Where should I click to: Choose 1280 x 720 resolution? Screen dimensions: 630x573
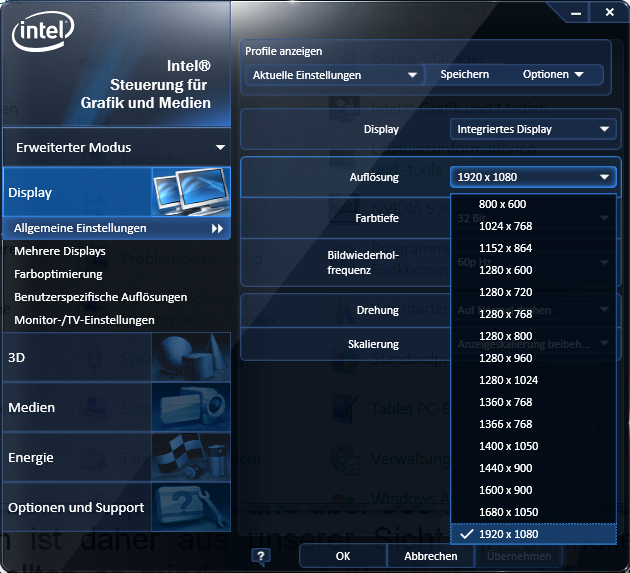point(533,292)
